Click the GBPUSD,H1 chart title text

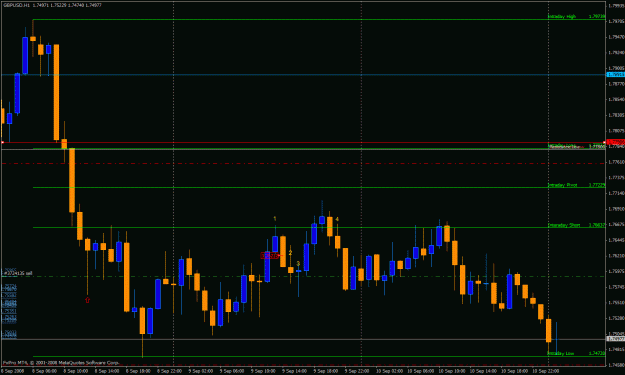[16, 5]
